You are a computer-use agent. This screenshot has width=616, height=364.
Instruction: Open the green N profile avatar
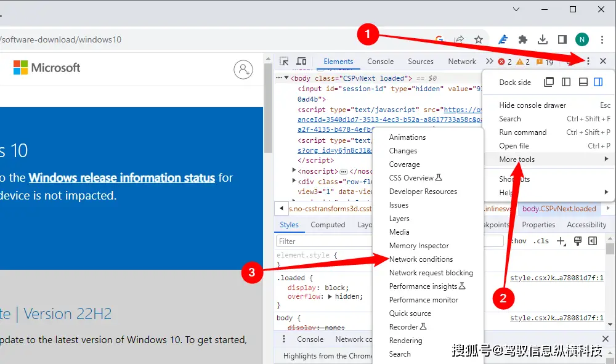[x=582, y=39]
